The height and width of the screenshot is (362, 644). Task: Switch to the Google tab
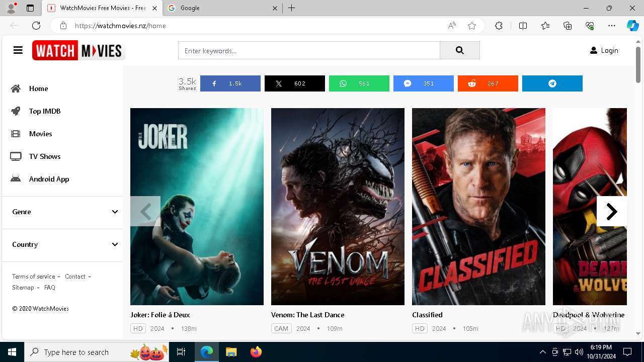[x=222, y=8]
